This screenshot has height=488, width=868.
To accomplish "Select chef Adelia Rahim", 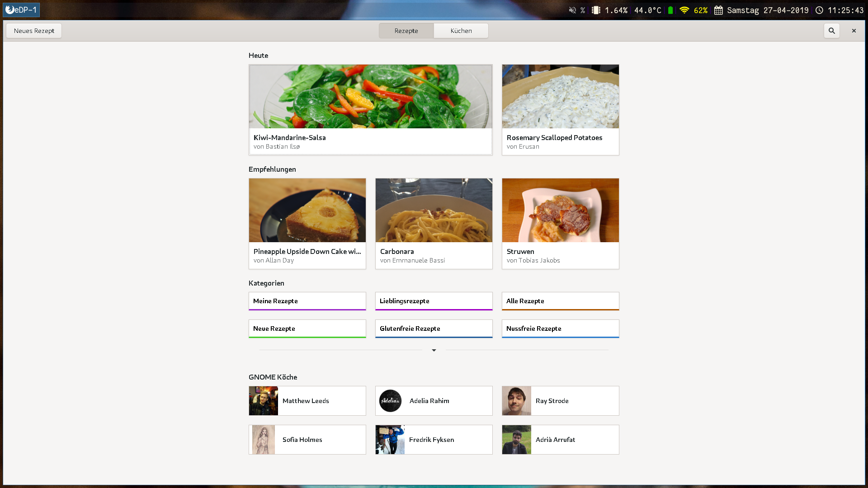I will tap(434, 401).
